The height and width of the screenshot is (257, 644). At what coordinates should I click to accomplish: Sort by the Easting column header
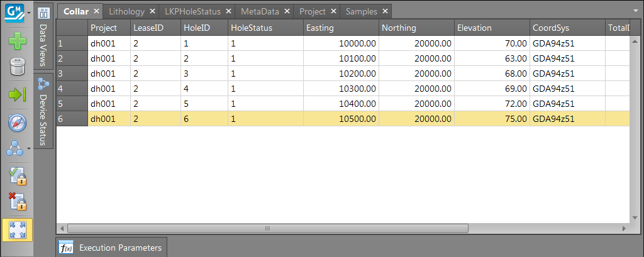tap(341, 28)
